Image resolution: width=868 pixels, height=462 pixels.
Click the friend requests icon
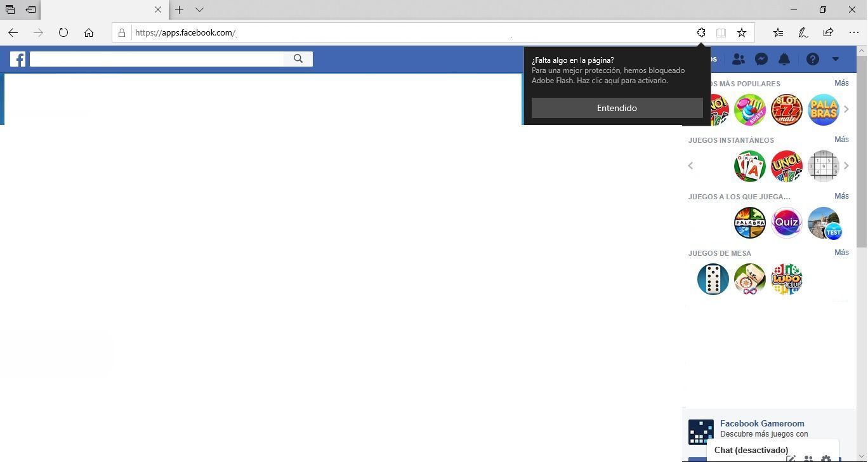tap(738, 59)
